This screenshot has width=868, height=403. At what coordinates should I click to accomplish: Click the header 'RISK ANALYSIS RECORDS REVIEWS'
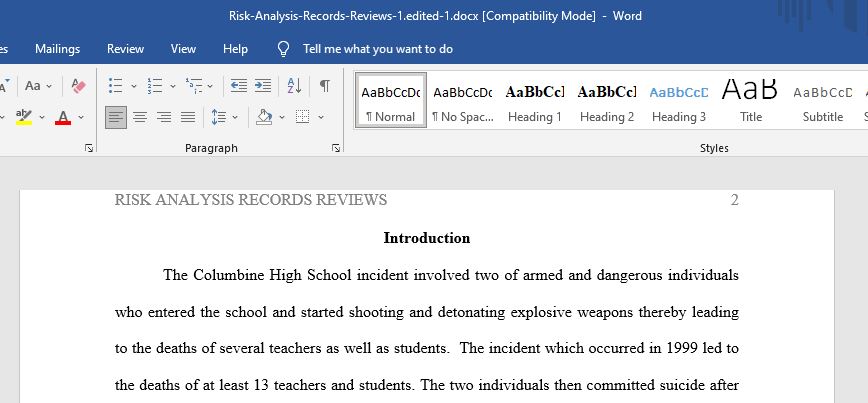(251, 200)
